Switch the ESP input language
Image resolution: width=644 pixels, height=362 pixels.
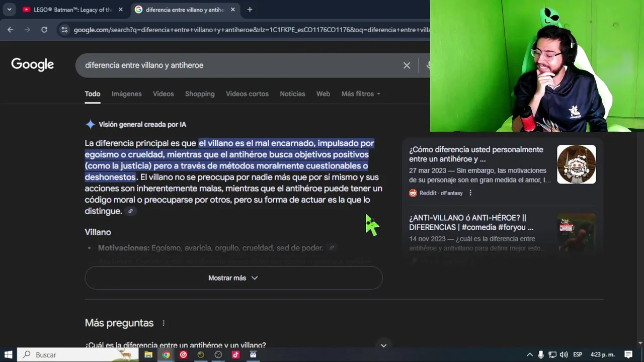pos(578,354)
